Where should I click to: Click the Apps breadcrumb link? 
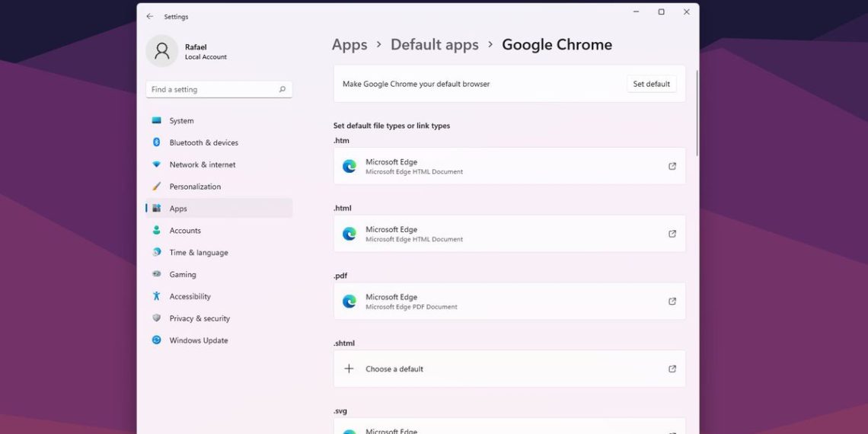point(349,45)
